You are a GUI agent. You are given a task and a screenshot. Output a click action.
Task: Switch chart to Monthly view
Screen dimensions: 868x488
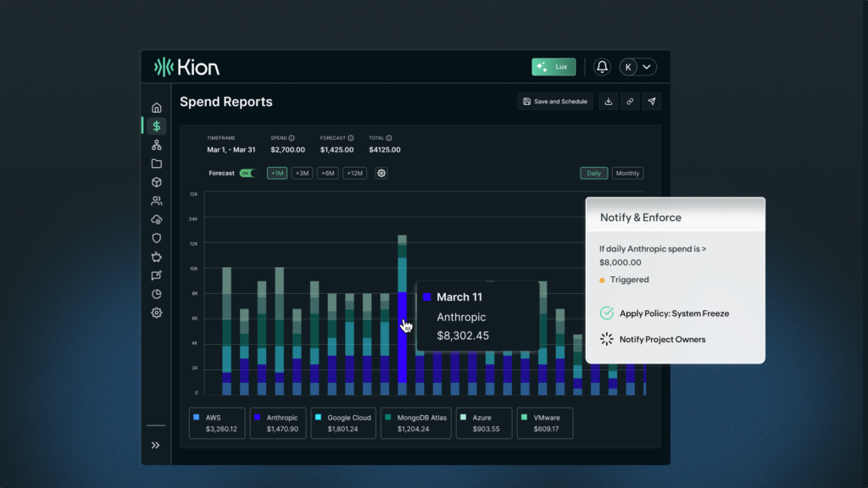click(x=627, y=173)
